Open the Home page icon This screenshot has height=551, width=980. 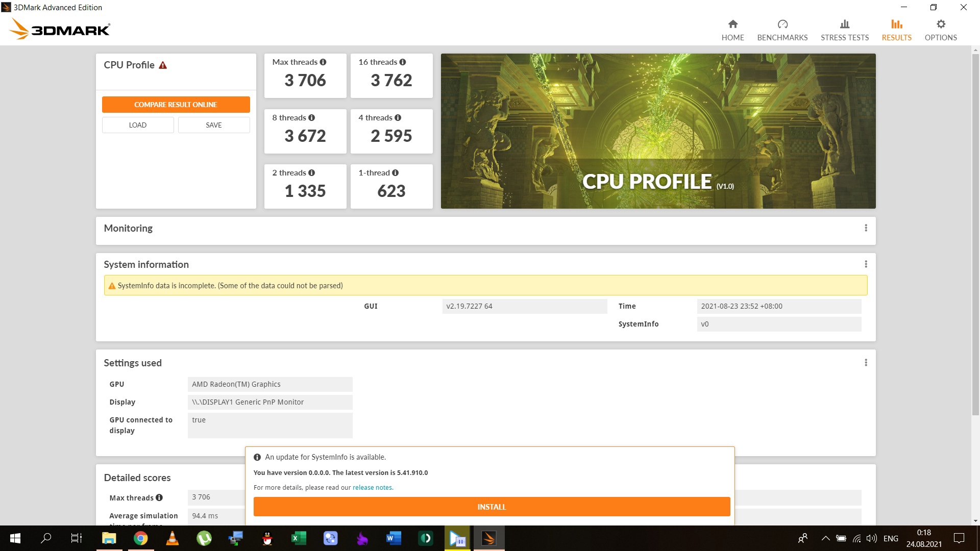pos(732,24)
